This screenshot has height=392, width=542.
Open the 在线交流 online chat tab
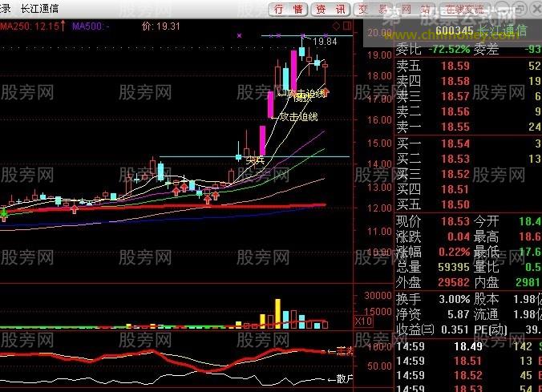pyautogui.click(x=464, y=9)
